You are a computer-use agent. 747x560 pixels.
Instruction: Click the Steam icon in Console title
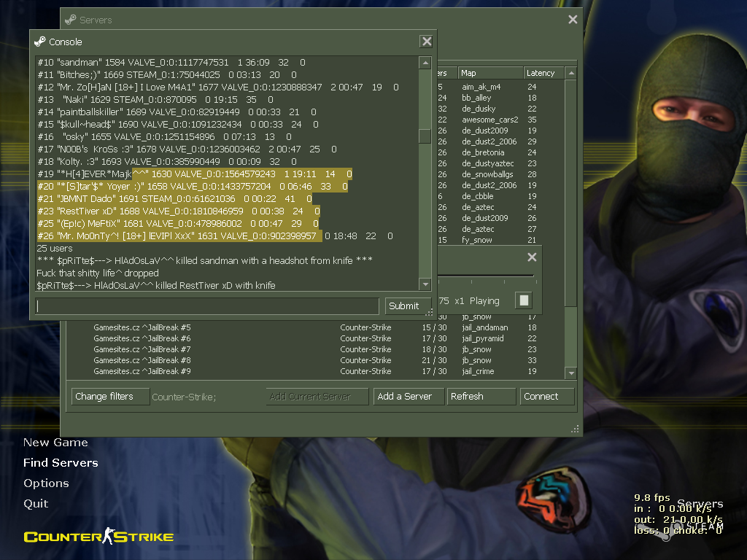click(x=40, y=42)
